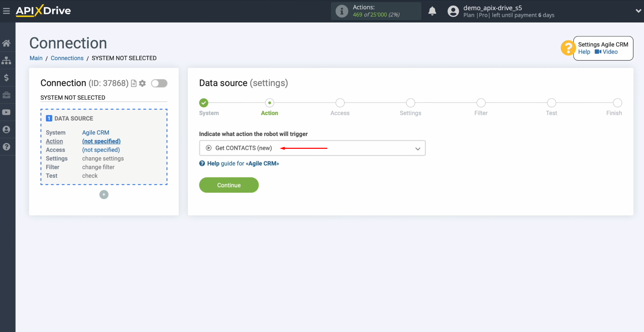This screenshot has height=332, width=644.
Task: Navigate to Main in the breadcrumb
Action: point(36,58)
